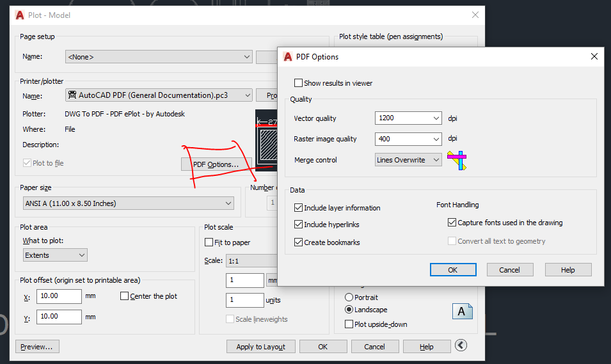Select Portrait orientation

point(349,297)
